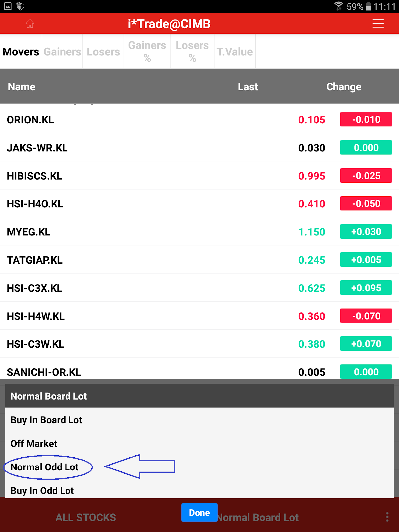Screen dimensions: 399x532
Task: Sort by the Change column header
Action: pos(343,87)
